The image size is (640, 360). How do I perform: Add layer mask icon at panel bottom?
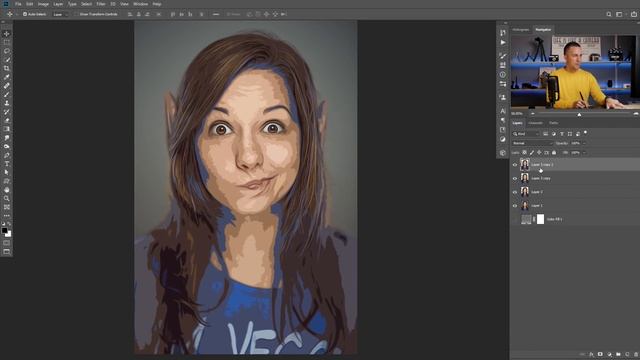point(600,354)
